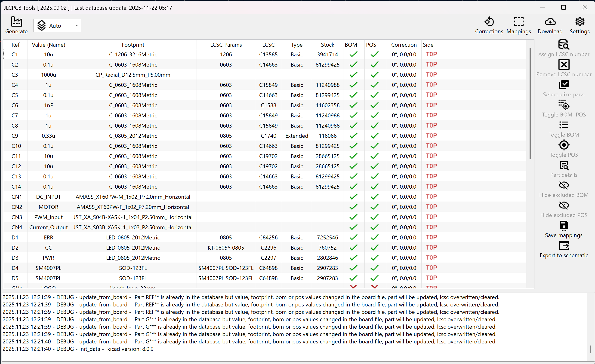Click the Generate fabrication files icon
595x364 pixels.
[x=16, y=22]
